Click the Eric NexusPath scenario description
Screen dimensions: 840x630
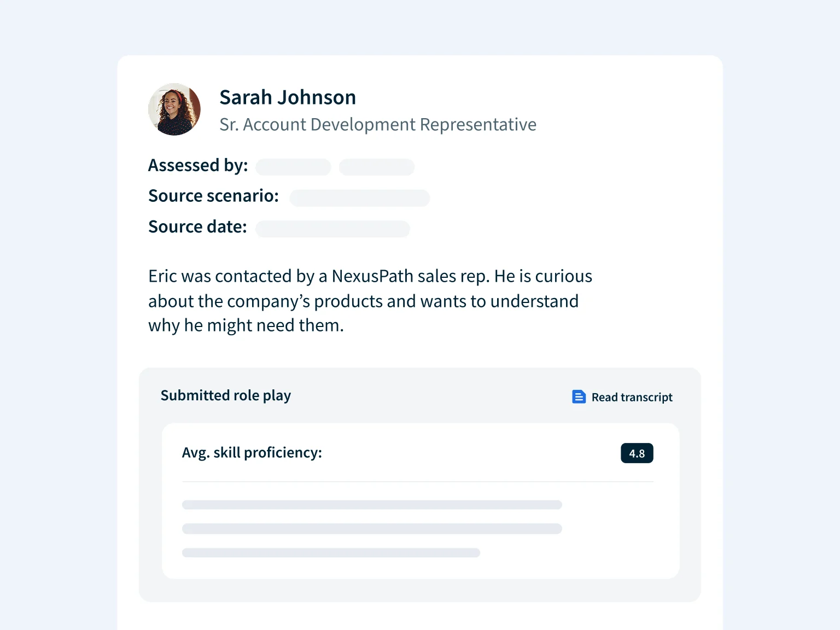[x=370, y=301]
